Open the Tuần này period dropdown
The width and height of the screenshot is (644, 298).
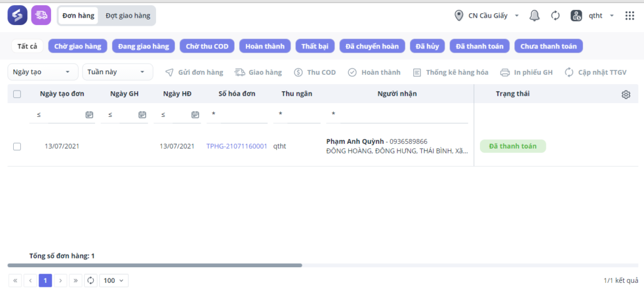(x=118, y=72)
